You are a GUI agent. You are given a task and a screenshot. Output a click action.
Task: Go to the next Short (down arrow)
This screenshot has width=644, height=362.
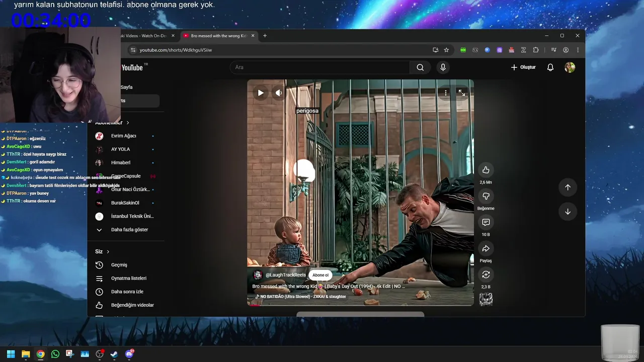point(568,211)
